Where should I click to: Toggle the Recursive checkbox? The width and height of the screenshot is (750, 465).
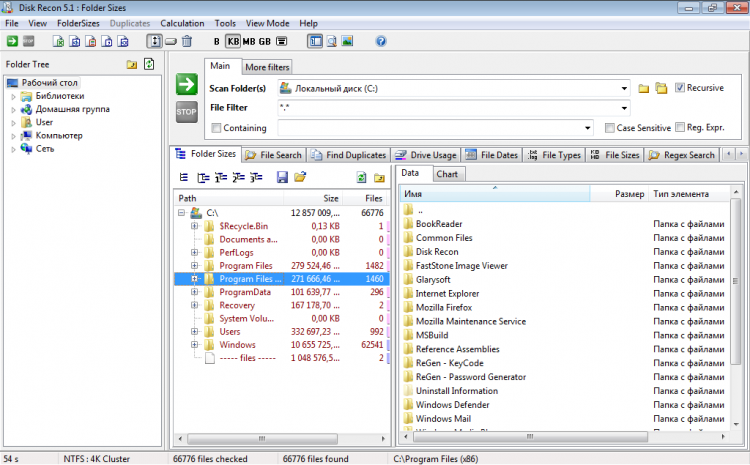click(679, 88)
